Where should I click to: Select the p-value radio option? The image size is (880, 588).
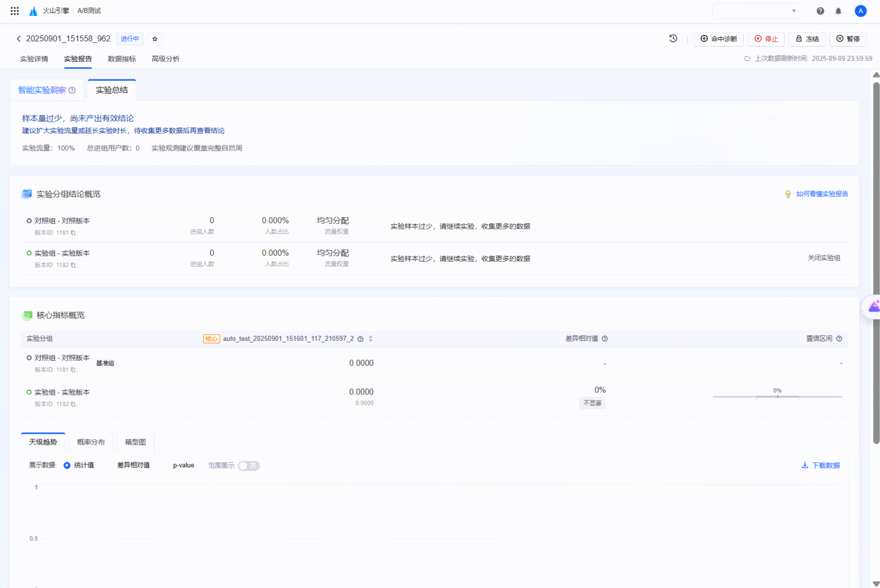(166, 465)
